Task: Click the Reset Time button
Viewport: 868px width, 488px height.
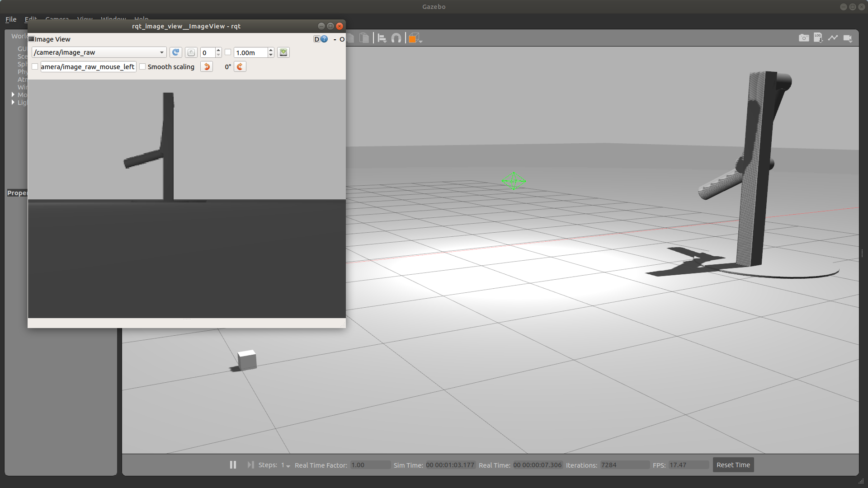Action: point(733,465)
